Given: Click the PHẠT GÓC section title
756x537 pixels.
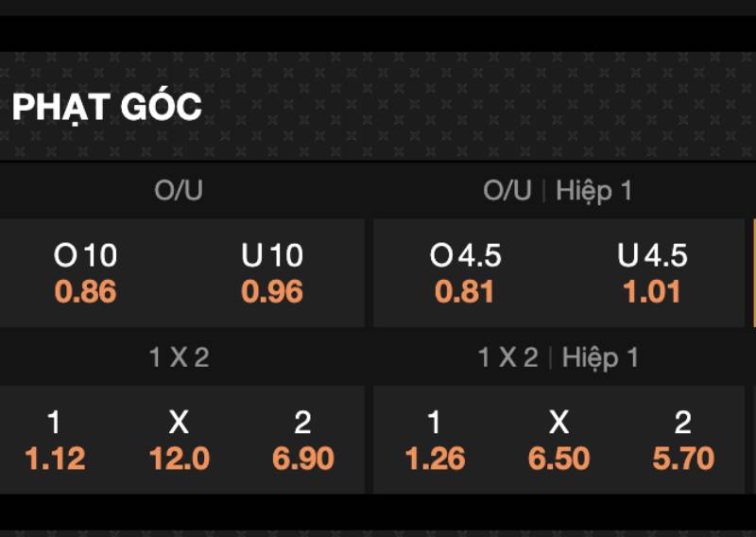Looking at the screenshot, I should coord(107,107).
